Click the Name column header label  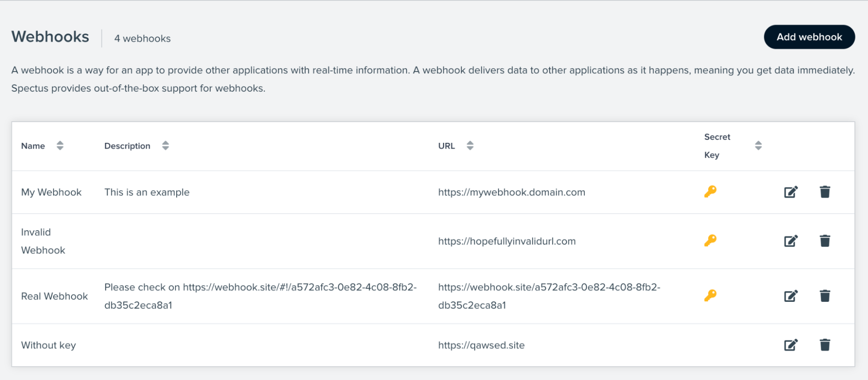pos(33,146)
